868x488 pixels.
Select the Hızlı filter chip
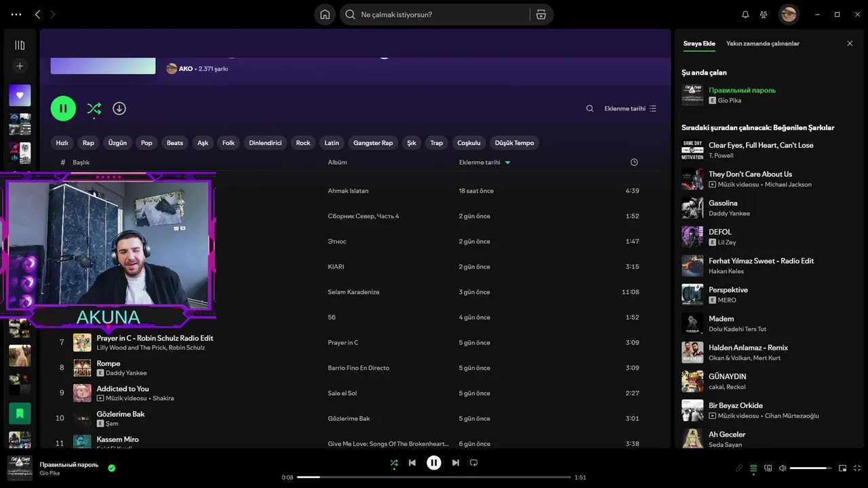click(x=62, y=143)
